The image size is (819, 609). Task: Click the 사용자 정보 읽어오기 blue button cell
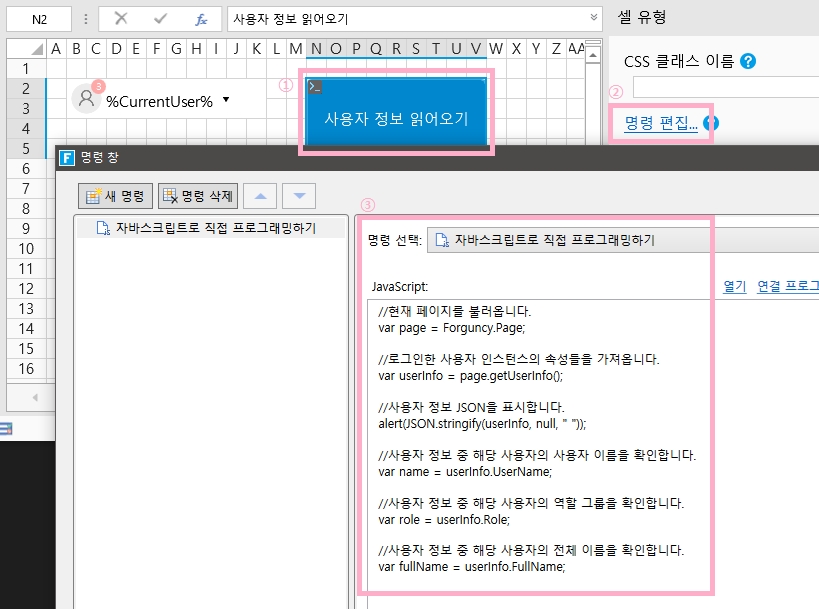click(396, 117)
